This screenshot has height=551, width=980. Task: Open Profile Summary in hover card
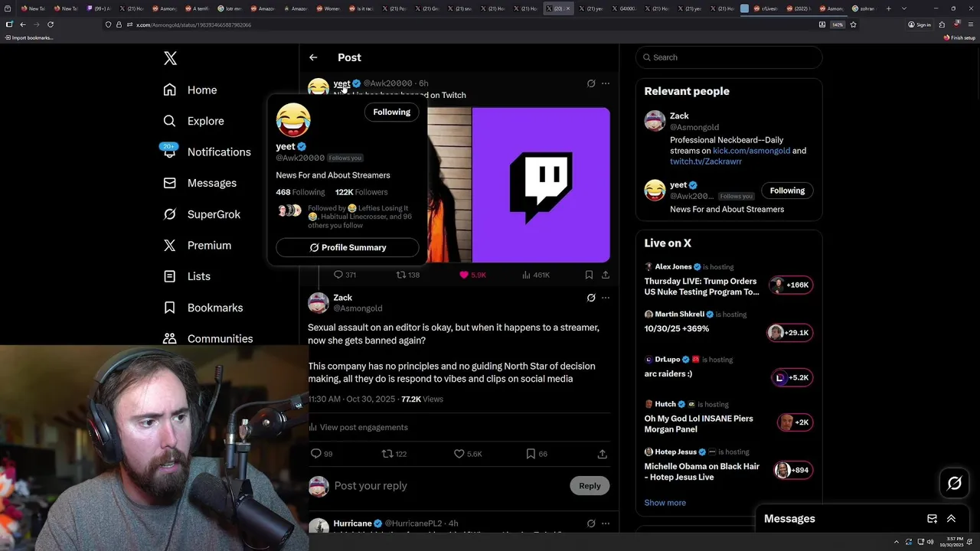click(348, 247)
